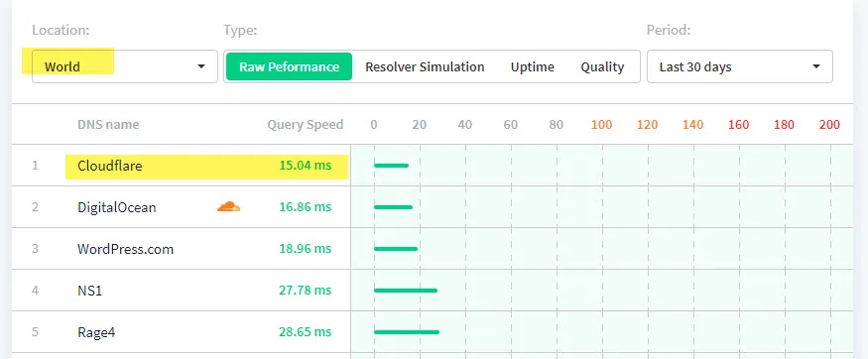Open the Period dropdown showing Last 30 days

740,66
